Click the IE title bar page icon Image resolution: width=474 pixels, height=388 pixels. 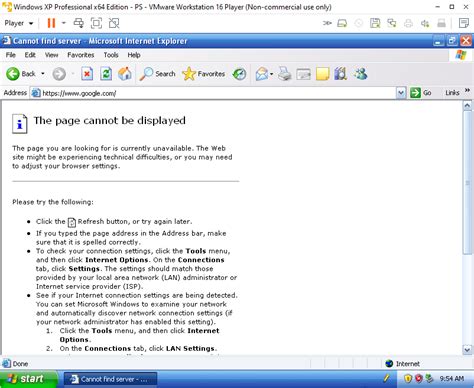[x=6, y=41]
